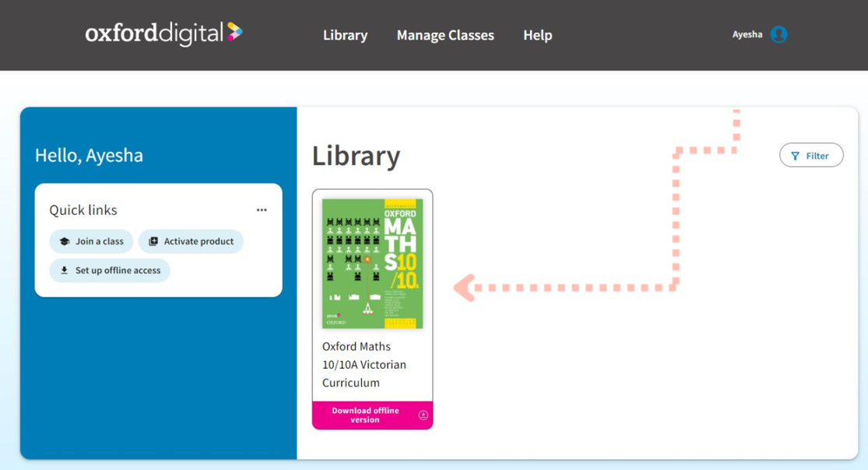This screenshot has width=868, height=470.
Task: Click the Library page heading
Action: tap(356, 156)
